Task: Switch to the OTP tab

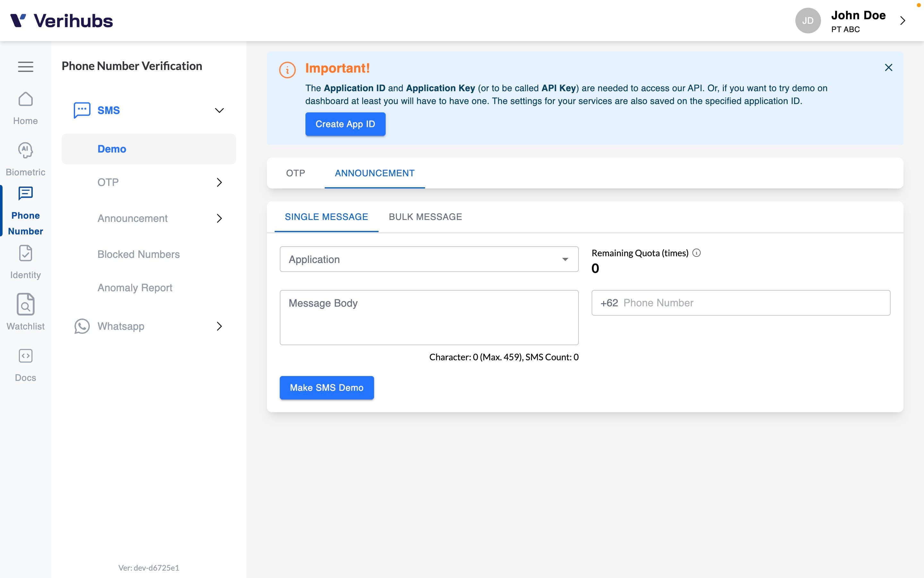Action: pyautogui.click(x=295, y=173)
